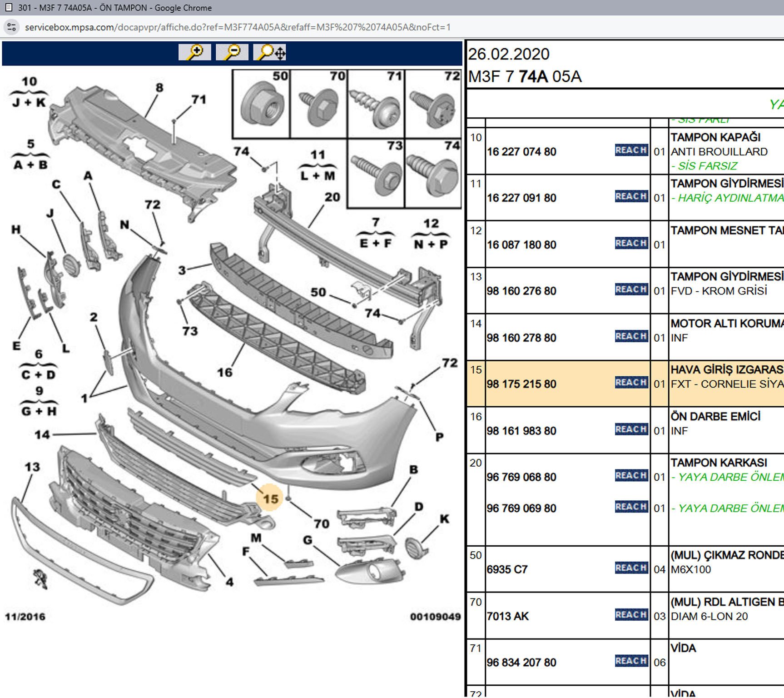Click row number 14 in parts table
This screenshot has height=698, width=784.
tap(476, 324)
